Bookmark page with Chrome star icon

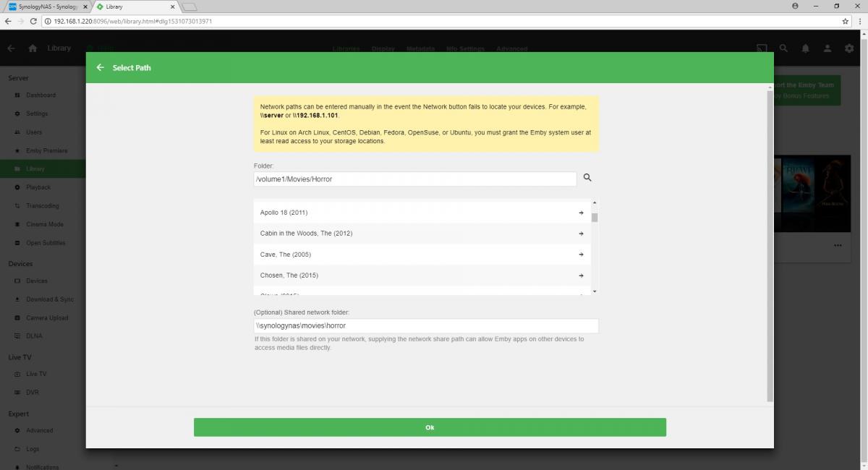pos(846,21)
